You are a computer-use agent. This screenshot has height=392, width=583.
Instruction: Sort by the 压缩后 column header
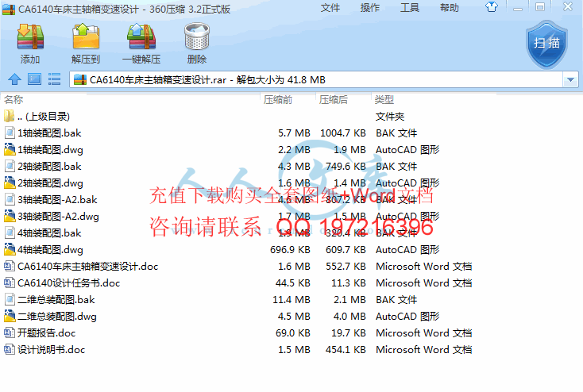pyautogui.click(x=333, y=99)
